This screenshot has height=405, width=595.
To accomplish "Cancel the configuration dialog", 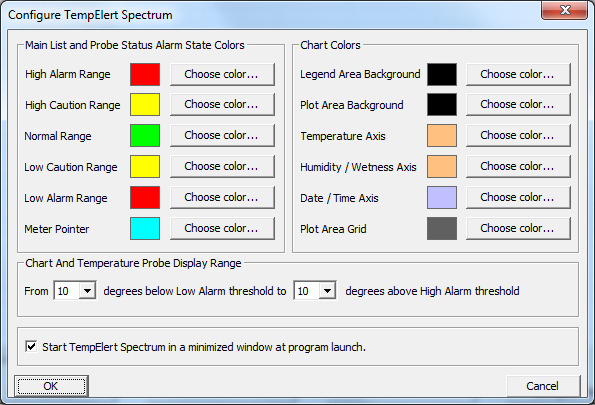I will [x=543, y=386].
